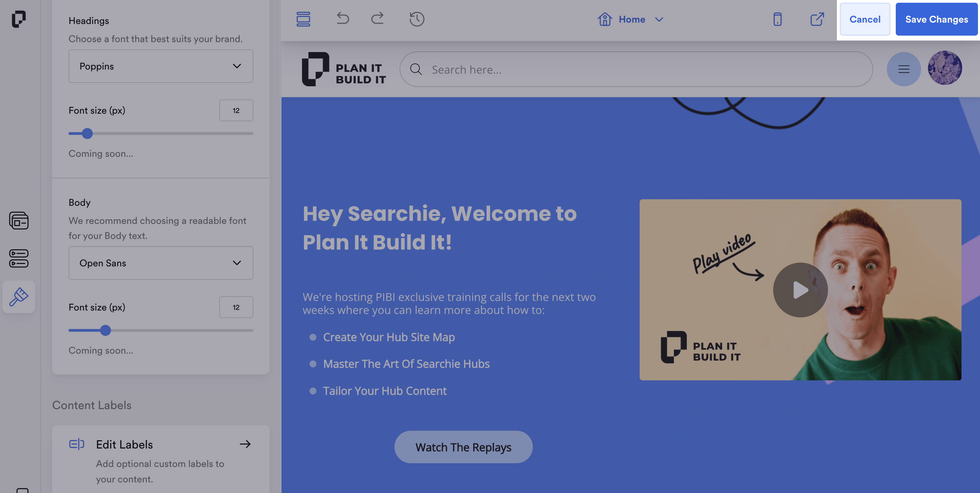This screenshot has height=493, width=980.
Task: Click the Cancel button
Action: tap(865, 19)
